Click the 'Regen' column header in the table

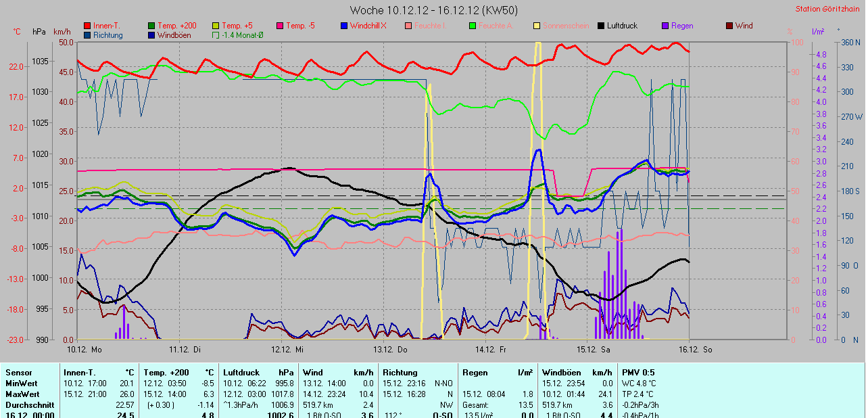[x=475, y=372]
